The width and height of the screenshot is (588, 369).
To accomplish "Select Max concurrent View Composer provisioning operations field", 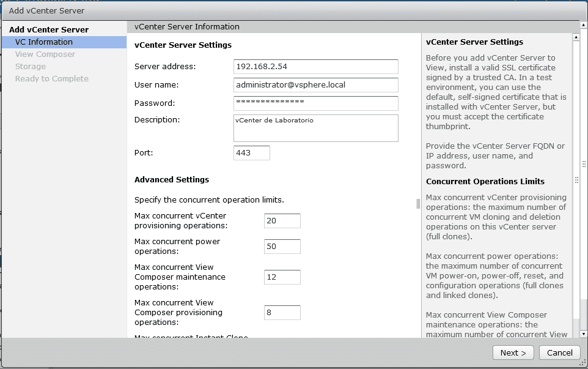I will coord(282,312).
